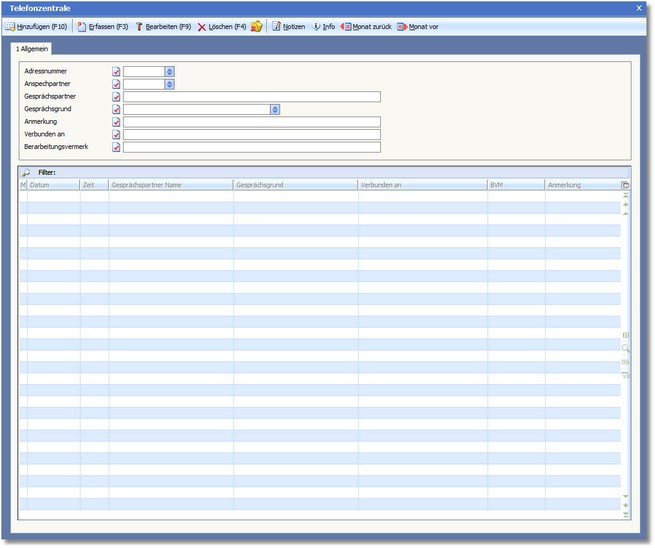Open column chooser icon at table's top-right corner
This screenshot has height=548, width=655.
[626, 185]
